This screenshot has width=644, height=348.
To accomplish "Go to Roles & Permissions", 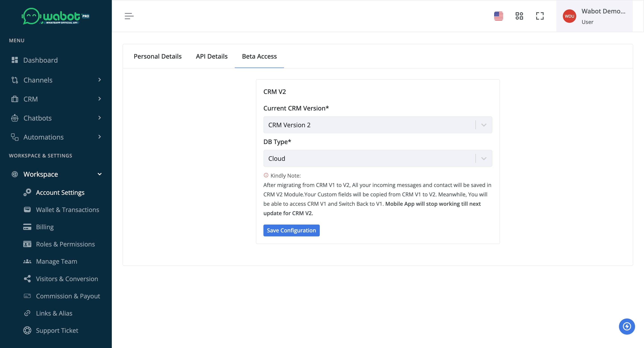I will click(x=65, y=244).
